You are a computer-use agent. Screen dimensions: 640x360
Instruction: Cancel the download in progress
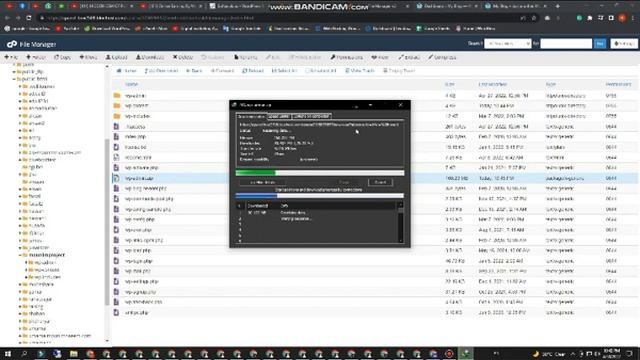pos(380,182)
